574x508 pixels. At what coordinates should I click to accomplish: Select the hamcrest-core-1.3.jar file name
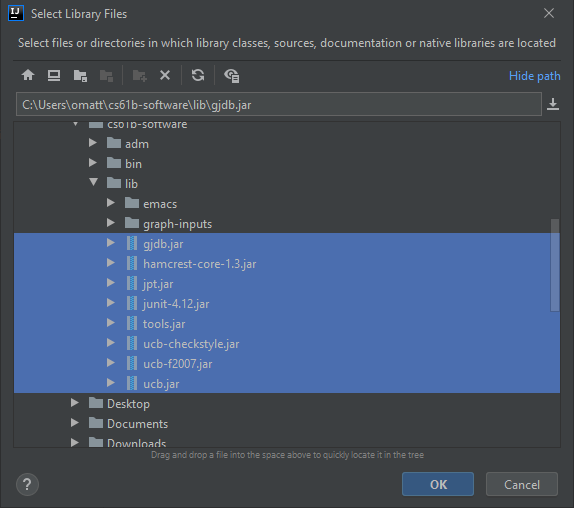click(200, 264)
